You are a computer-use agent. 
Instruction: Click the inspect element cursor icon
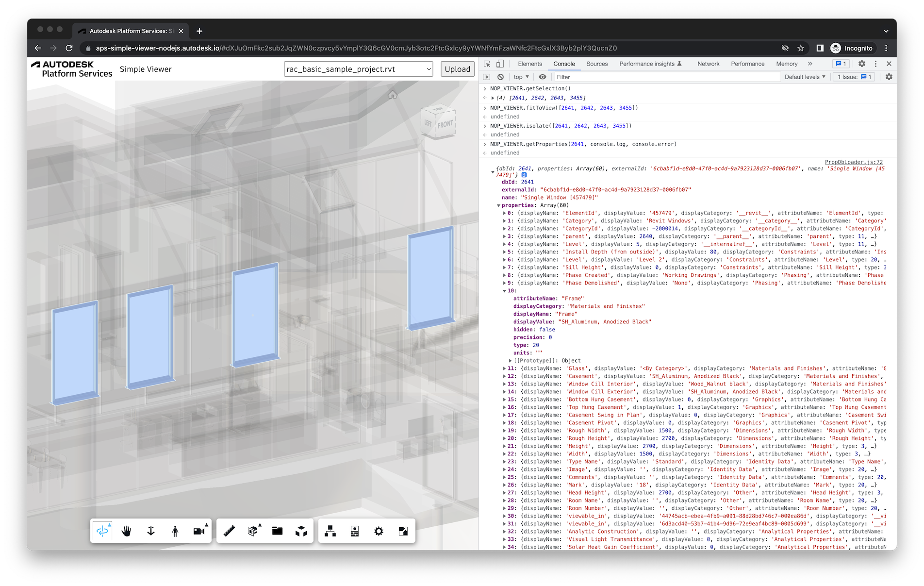click(x=486, y=64)
